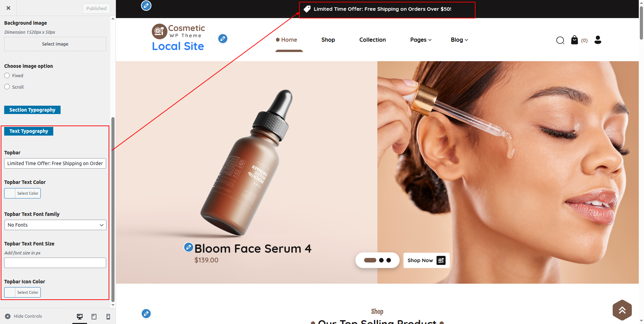Go to the Shop menu item

click(328, 40)
